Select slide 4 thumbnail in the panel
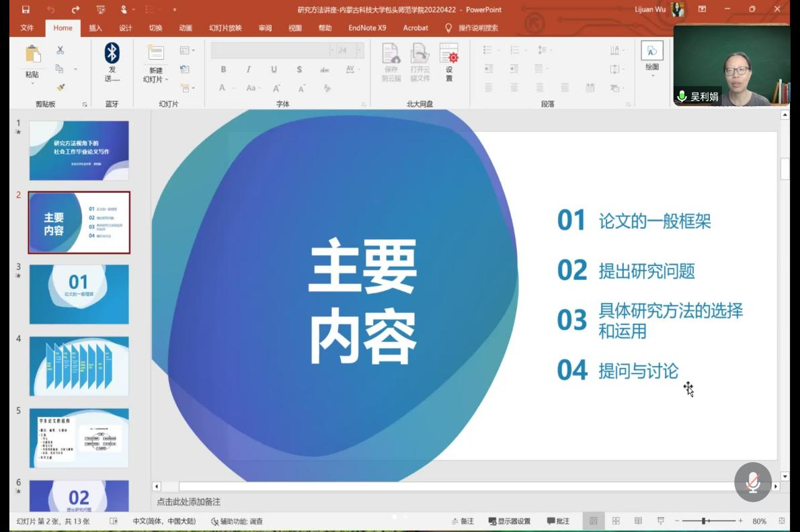Viewport: 800px width, 532px height. pos(79,366)
